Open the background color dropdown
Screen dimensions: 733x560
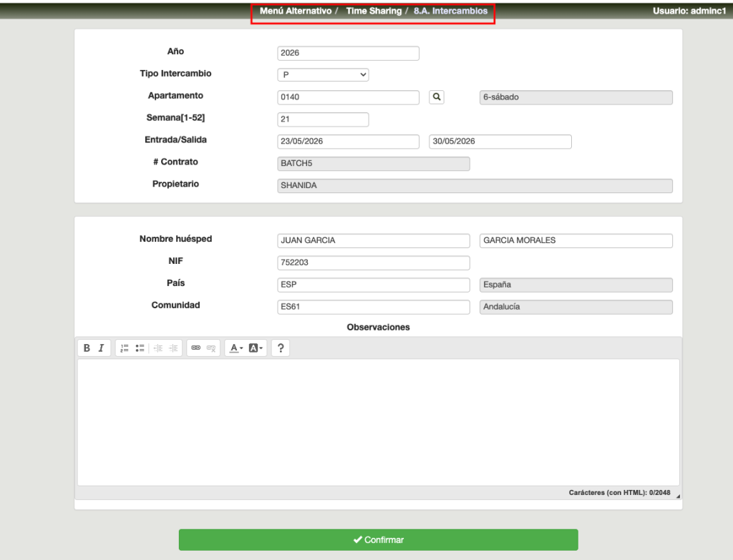(256, 348)
